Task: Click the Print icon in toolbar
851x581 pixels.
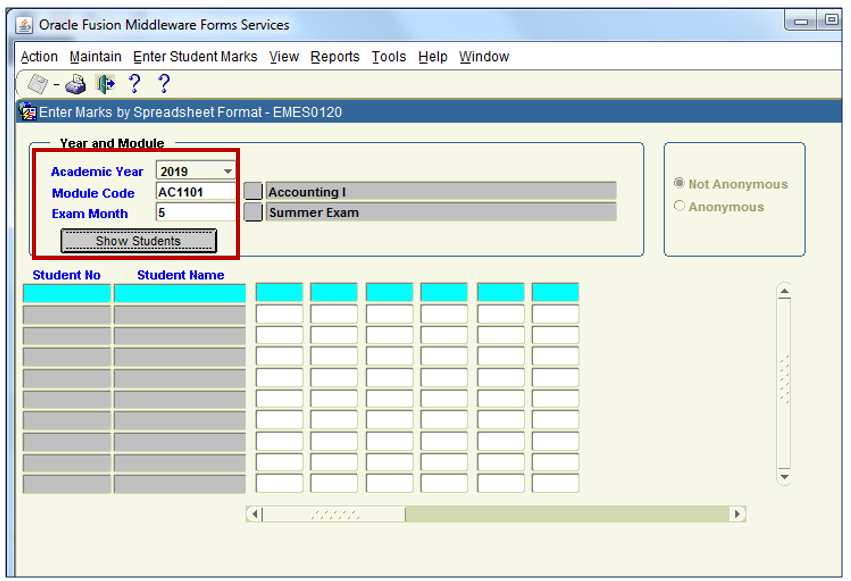Action: pyautogui.click(x=76, y=85)
